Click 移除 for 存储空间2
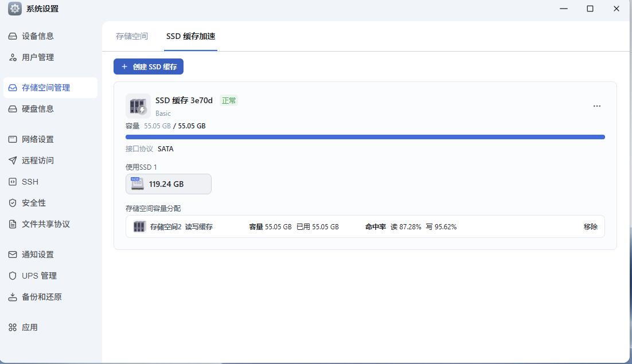Image resolution: width=632 pixels, height=364 pixels. [x=591, y=226]
